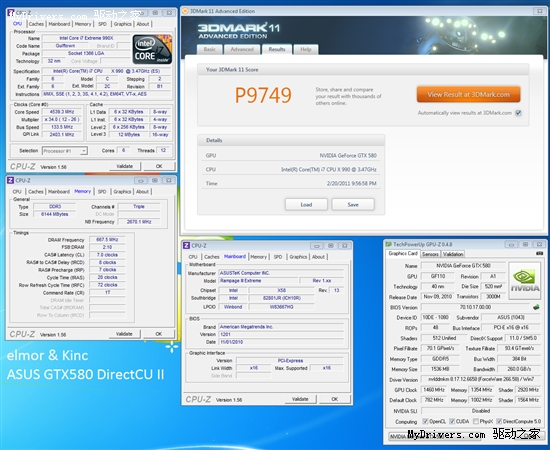Viewport: 550px width, 450px height.
Task: Click the CAS# Latency 7.0 clocks value
Action: [x=107, y=255]
